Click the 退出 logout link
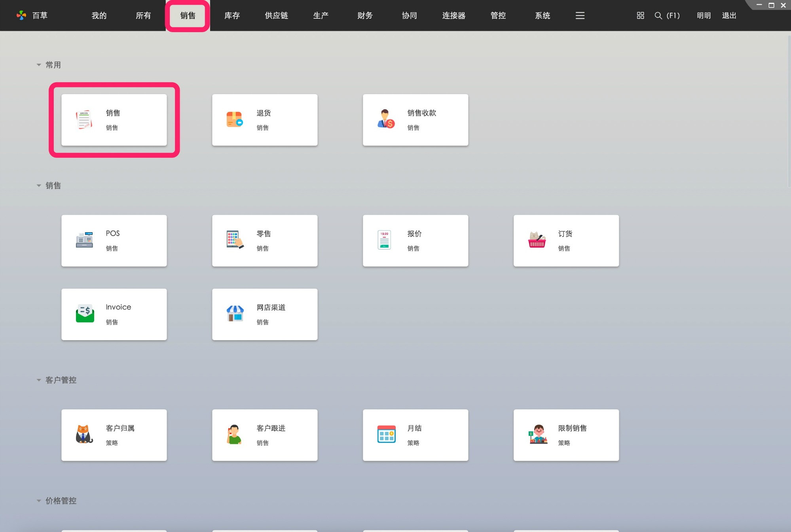This screenshot has width=791, height=532. tap(729, 15)
